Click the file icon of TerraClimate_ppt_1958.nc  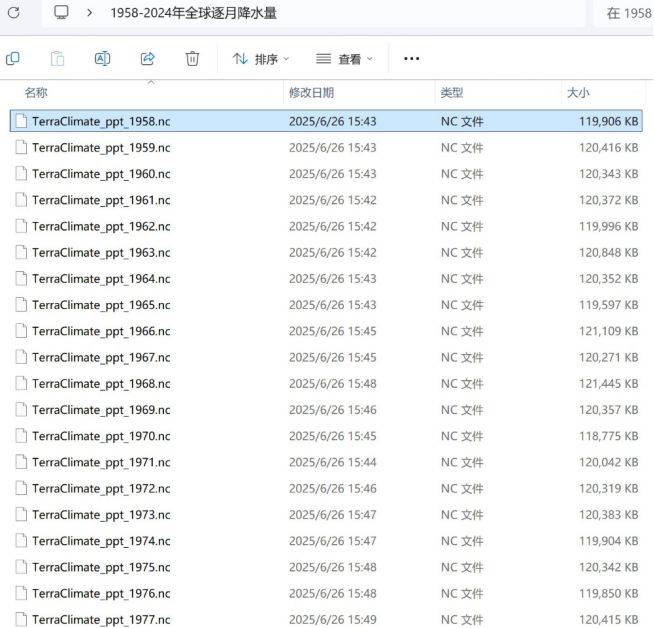(21, 121)
